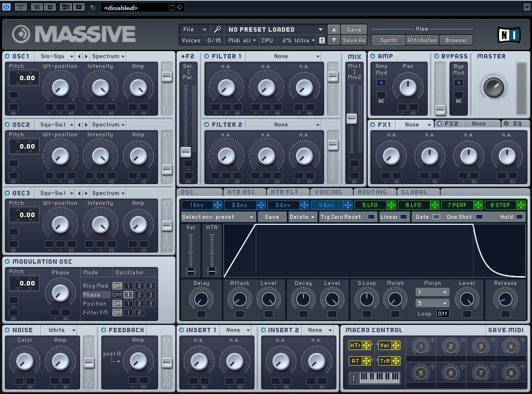Click the Vel macro handle crosshair
The image size is (532, 394).
coord(396,346)
